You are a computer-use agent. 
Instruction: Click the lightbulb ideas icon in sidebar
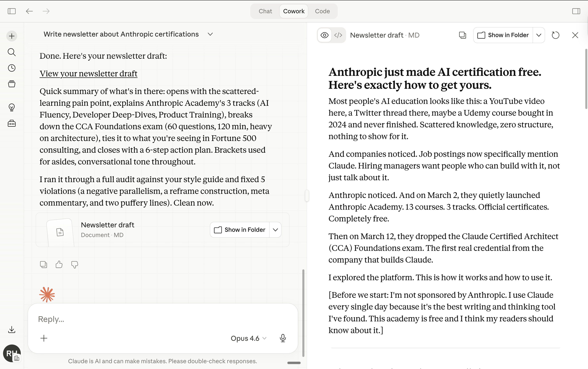pyautogui.click(x=11, y=107)
